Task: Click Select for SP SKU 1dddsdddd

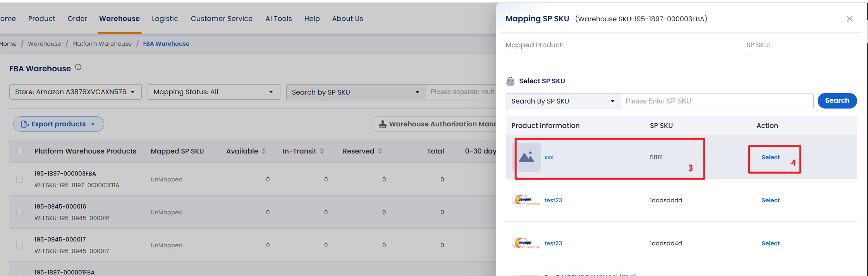Action: (x=770, y=200)
